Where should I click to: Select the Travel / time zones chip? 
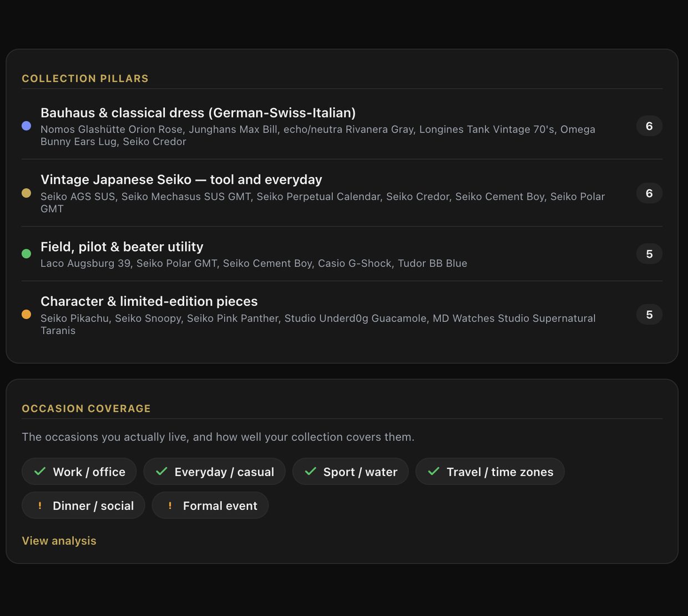(x=490, y=472)
